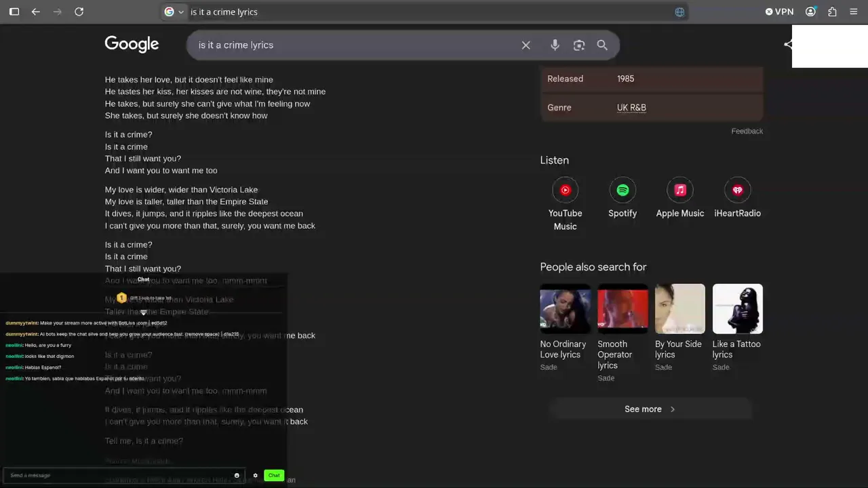Click lyric 'And I want you to want me too'
The height and width of the screenshot is (488, 868).
tap(161, 170)
